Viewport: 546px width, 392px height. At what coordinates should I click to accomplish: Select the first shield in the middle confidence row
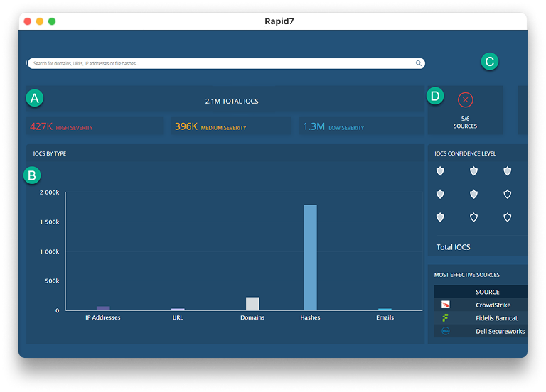click(x=440, y=194)
